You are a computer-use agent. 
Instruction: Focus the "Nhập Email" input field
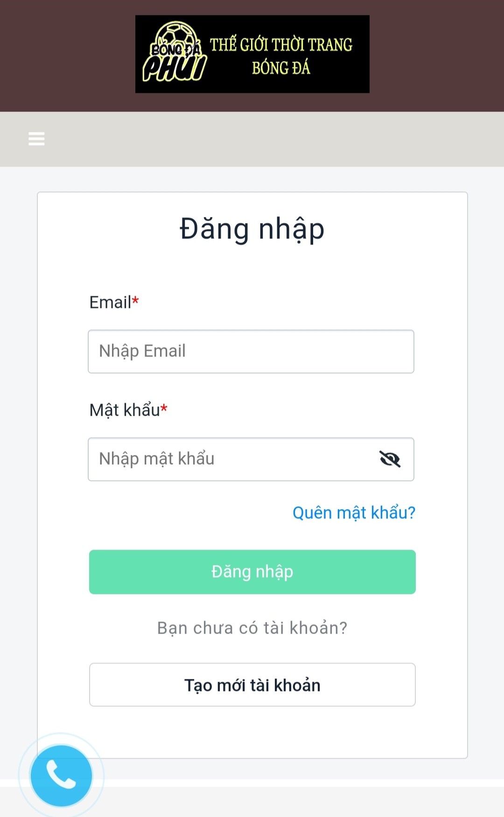[x=251, y=351]
